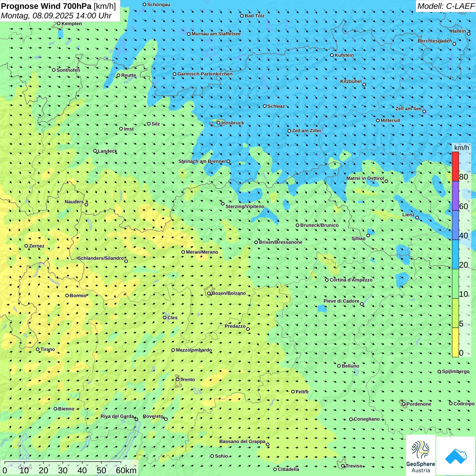
Task: Click the Landeck location marker
Action: [95, 151]
